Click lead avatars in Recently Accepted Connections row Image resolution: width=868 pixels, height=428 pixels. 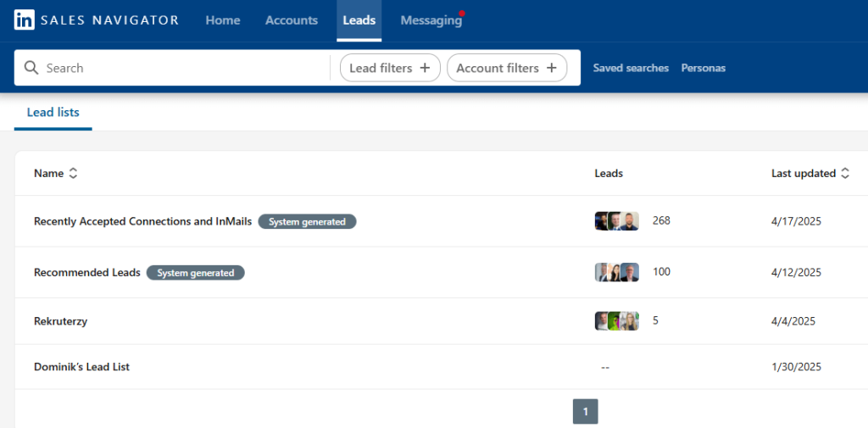tap(617, 221)
